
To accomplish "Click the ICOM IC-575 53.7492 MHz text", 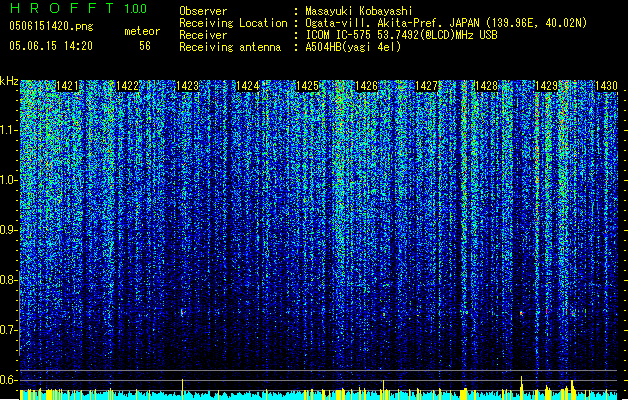I will [x=401, y=35].
